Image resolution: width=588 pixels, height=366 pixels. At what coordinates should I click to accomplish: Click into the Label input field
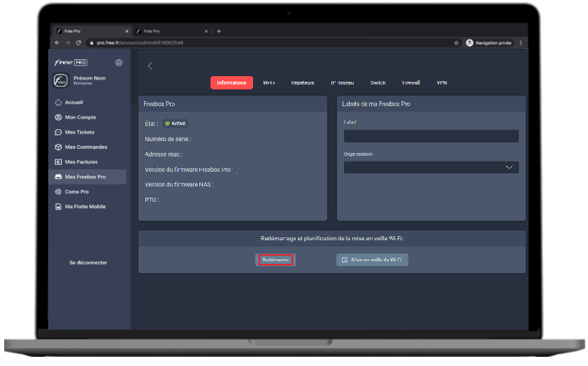tap(431, 136)
